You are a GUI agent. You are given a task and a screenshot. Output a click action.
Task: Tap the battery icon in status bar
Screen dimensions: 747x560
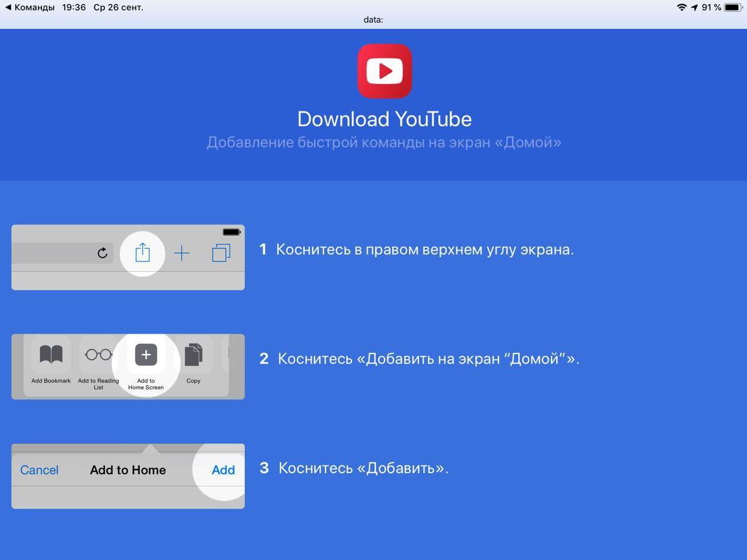(733, 8)
